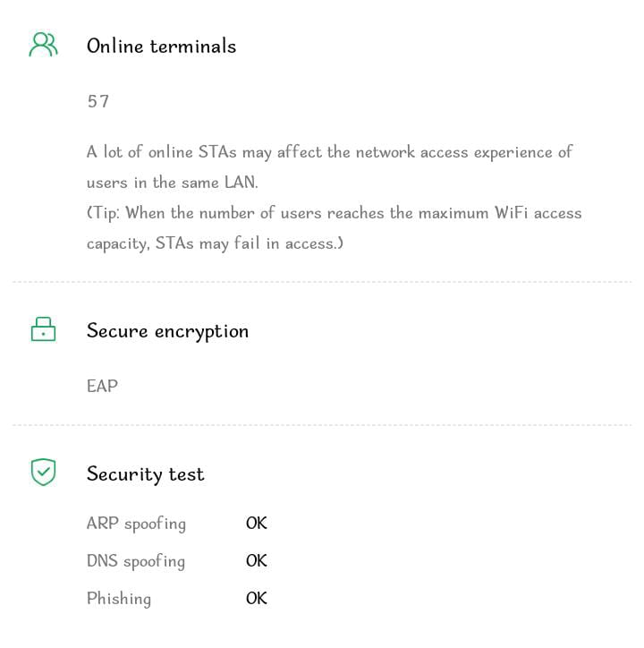Click the divider above Security test section
This screenshot has height=648, width=644.
[322, 425]
